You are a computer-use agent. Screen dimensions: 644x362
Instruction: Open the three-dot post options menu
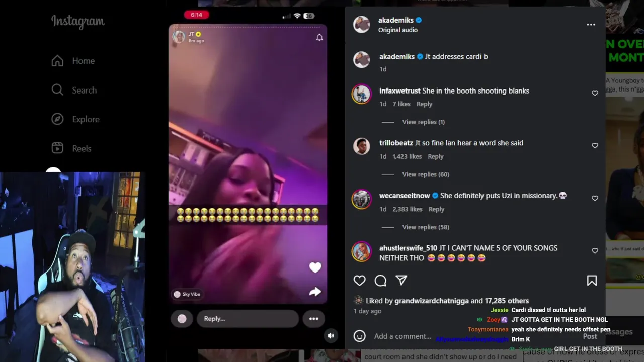point(591,24)
